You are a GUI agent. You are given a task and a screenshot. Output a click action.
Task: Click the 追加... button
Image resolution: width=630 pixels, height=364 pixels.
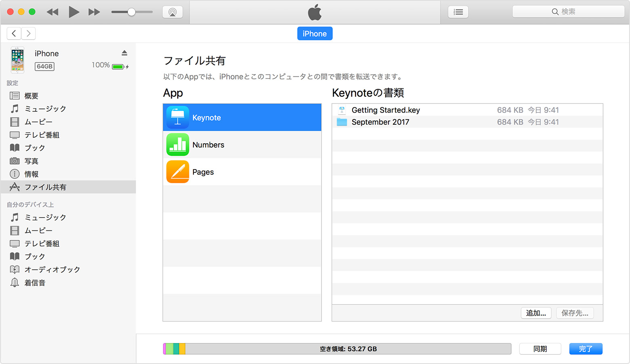coord(536,313)
